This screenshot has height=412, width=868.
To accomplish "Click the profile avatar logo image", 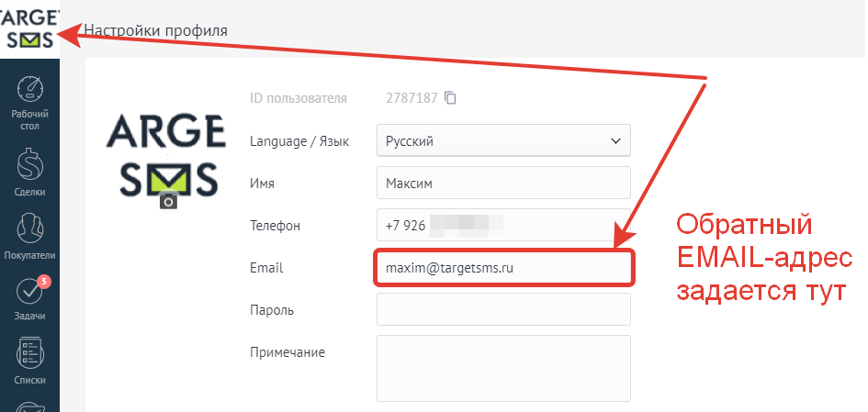I will [x=165, y=155].
